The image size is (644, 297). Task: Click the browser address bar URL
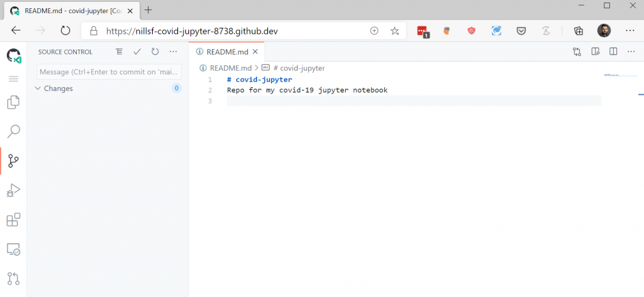(192, 31)
